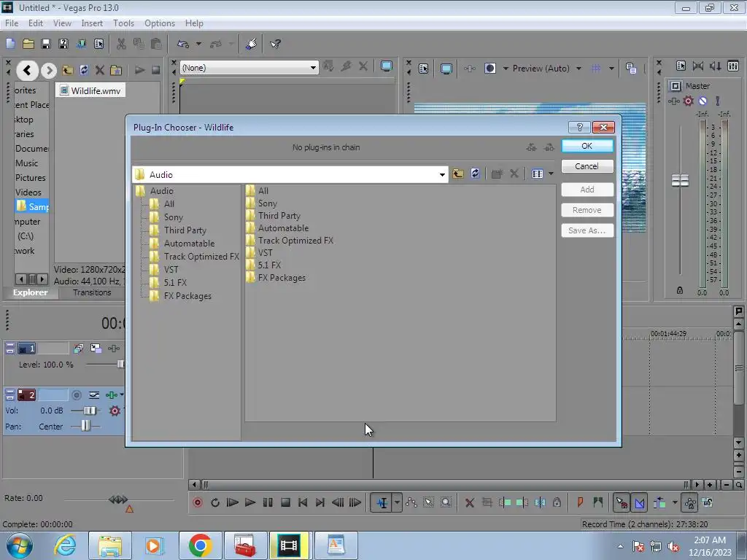Click the Play button in transport bar
This screenshot has height=560, width=747.
[250, 502]
